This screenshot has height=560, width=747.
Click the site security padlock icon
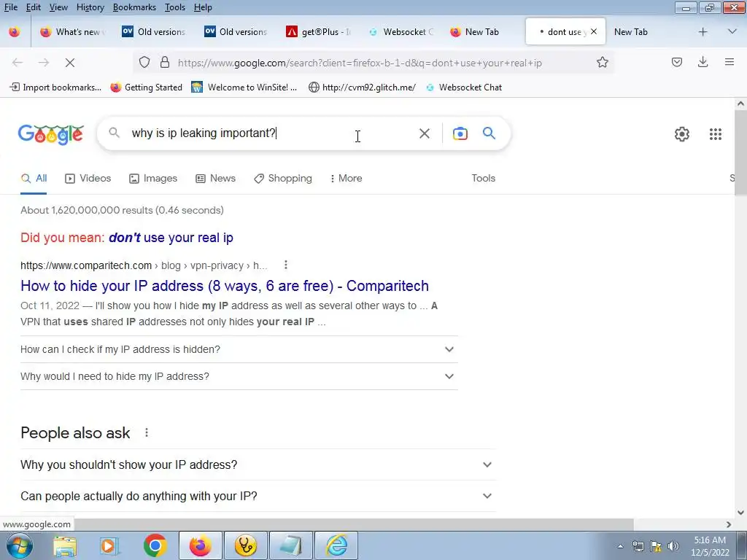164,63
